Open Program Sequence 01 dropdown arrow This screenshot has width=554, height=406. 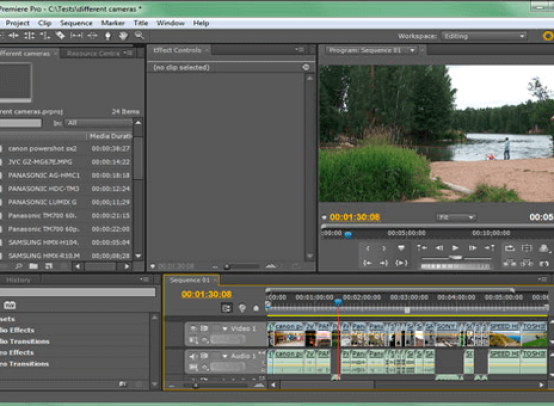click(x=412, y=51)
